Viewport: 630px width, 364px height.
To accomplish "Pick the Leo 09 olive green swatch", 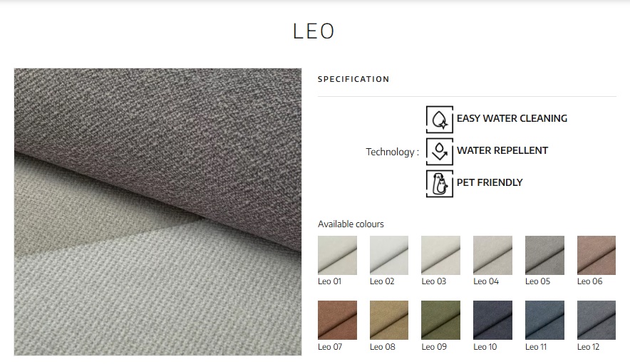I will (440, 320).
